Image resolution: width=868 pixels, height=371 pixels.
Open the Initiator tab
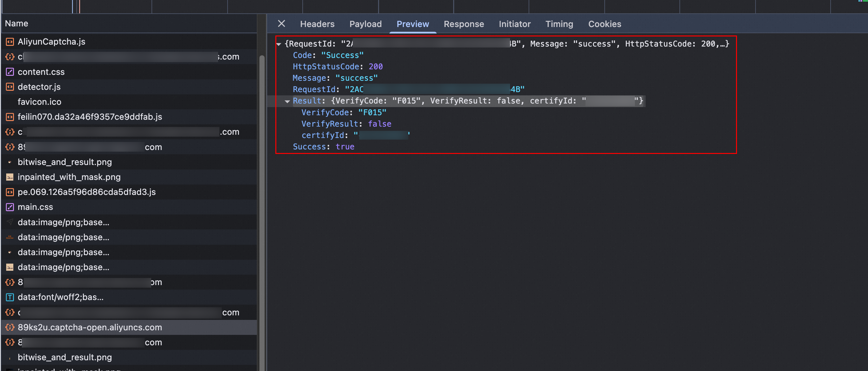(515, 24)
